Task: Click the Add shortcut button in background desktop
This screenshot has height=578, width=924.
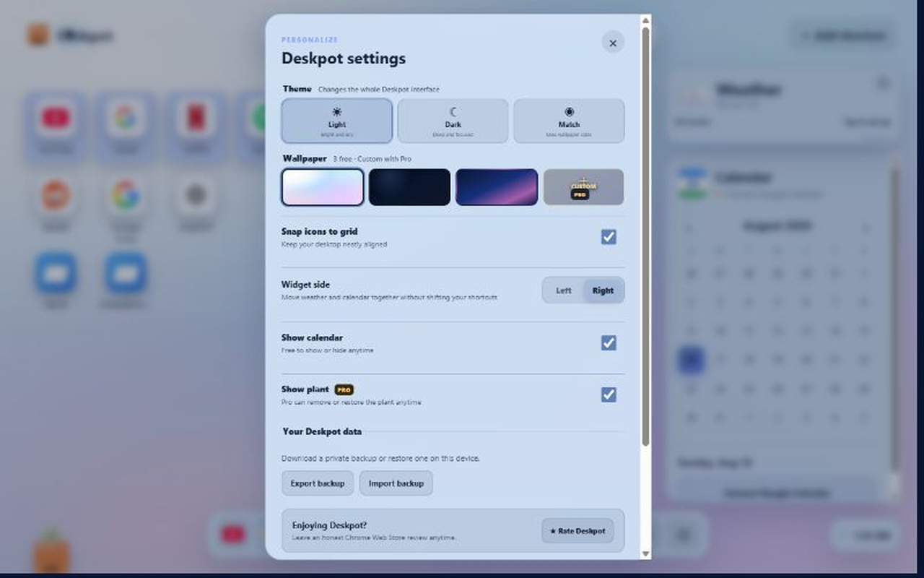Action: (x=842, y=35)
